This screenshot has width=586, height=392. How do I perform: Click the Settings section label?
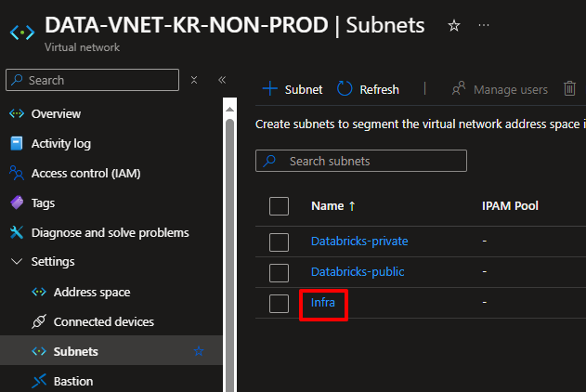click(x=53, y=262)
